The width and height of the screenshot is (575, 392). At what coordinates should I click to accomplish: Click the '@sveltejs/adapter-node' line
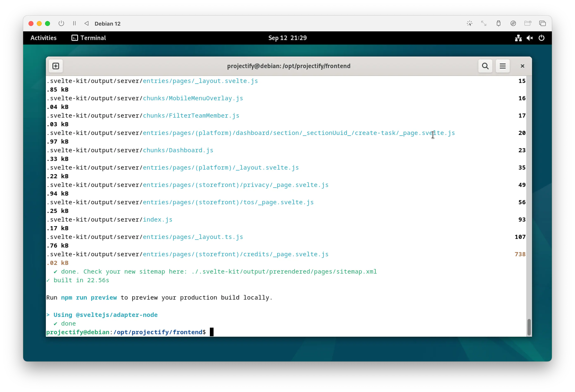click(102, 315)
